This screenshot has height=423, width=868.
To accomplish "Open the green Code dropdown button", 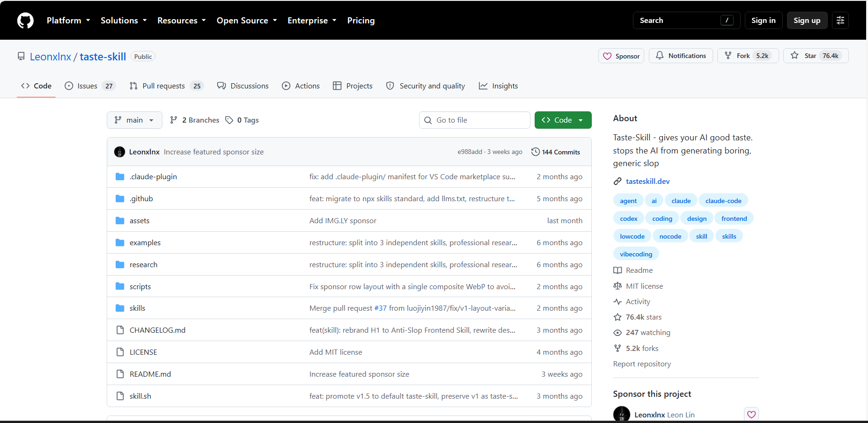I will (x=563, y=120).
